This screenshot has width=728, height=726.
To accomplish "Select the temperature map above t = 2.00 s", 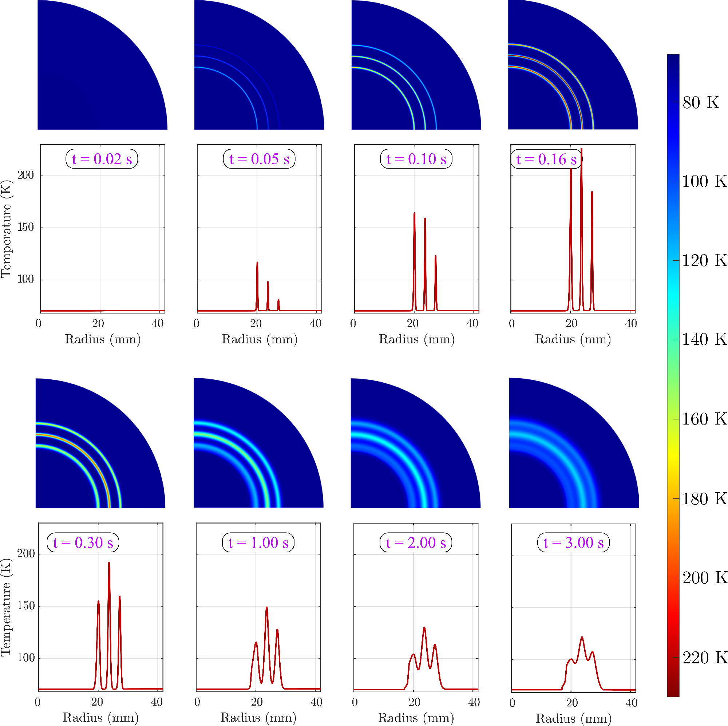I will point(416,443).
